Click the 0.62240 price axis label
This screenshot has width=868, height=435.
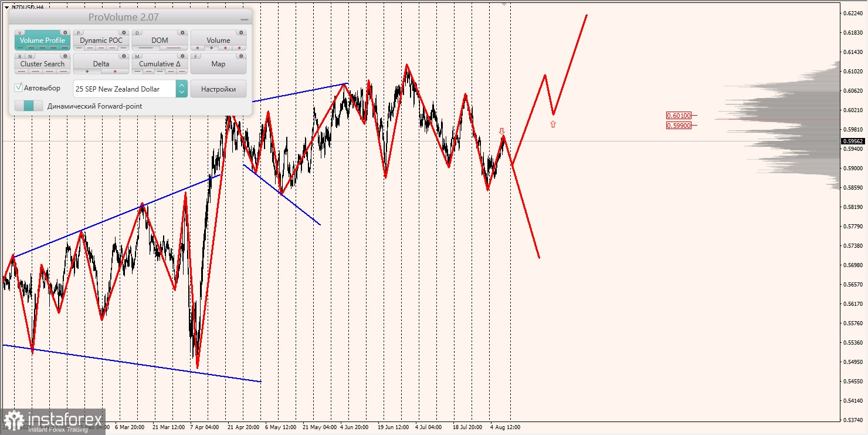(852, 13)
